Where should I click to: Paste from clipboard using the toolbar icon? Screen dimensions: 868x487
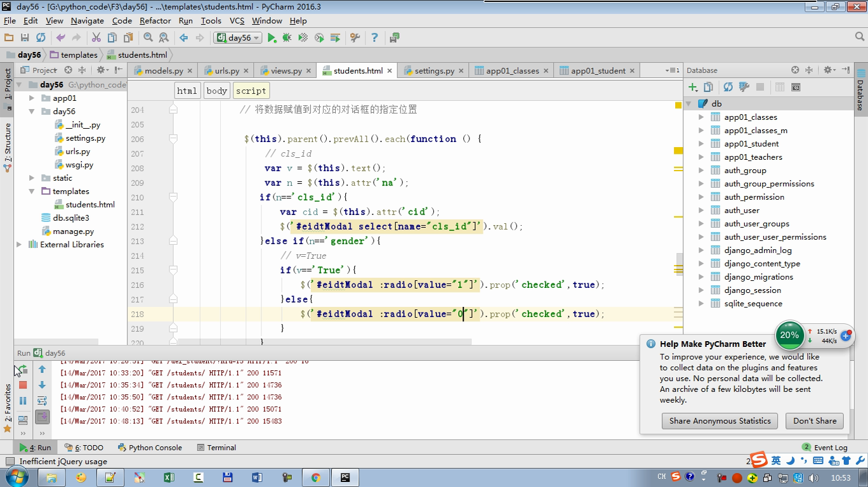click(x=128, y=38)
